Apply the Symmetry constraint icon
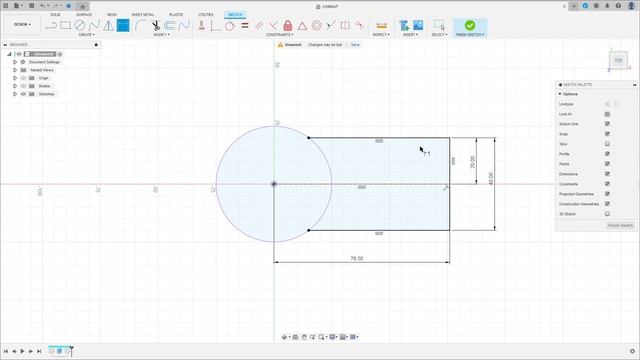The width and height of the screenshot is (640, 360). (x=345, y=25)
